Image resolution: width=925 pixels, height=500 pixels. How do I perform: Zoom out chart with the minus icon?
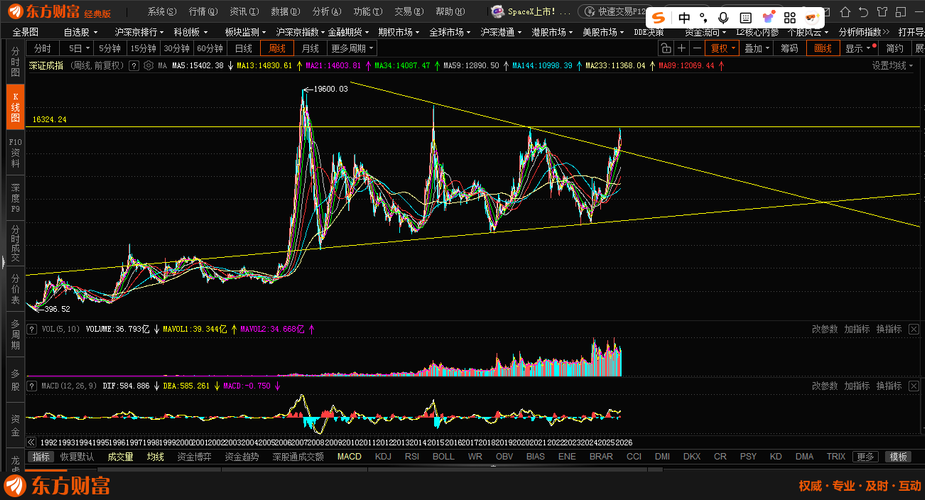click(x=697, y=48)
